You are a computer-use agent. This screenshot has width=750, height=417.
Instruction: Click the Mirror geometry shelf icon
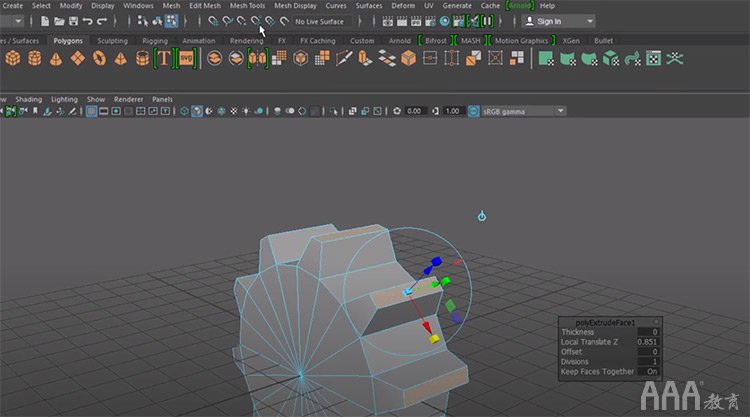click(258, 58)
